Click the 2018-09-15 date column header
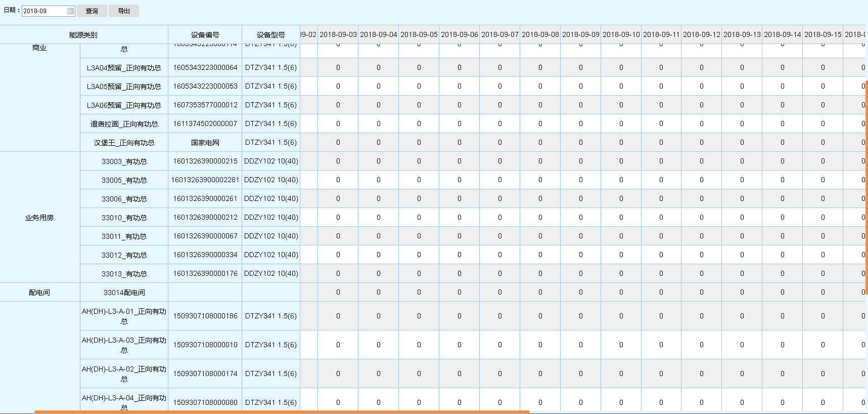Image resolution: width=868 pixels, height=414 pixels. tap(823, 34)
